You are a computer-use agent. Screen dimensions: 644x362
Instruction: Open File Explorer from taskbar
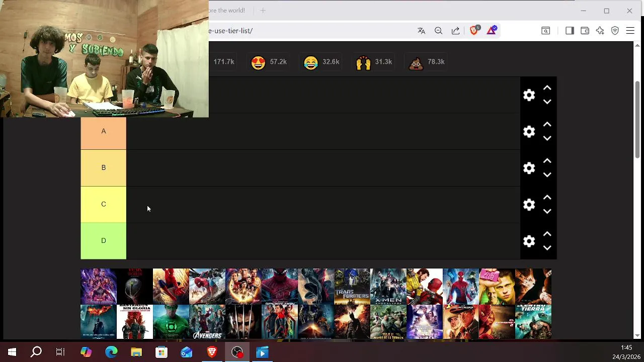(136, 352)
